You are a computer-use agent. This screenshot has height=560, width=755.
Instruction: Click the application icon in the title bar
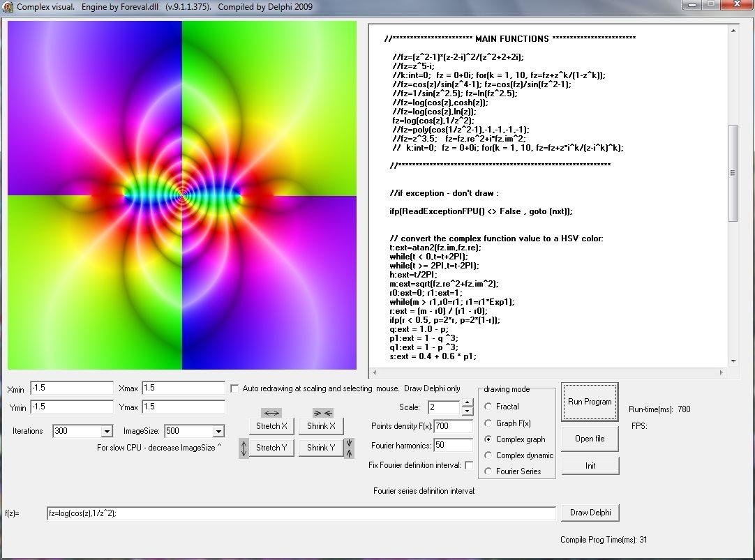click(x=8, y=7)
